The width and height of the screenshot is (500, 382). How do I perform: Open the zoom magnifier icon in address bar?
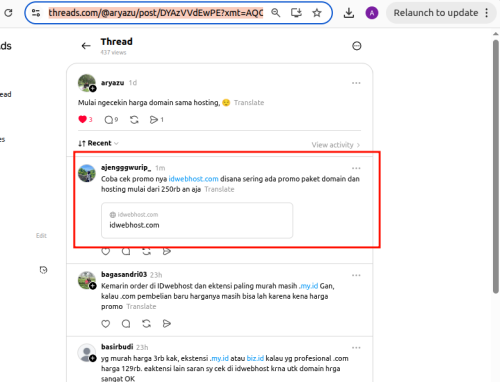tap(276, 13)
